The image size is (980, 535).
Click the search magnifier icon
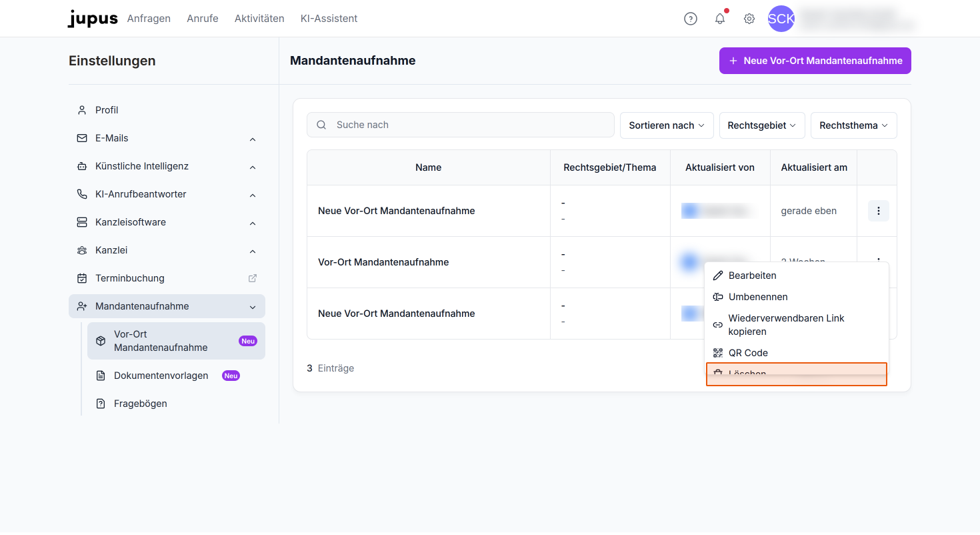(321, 125)
